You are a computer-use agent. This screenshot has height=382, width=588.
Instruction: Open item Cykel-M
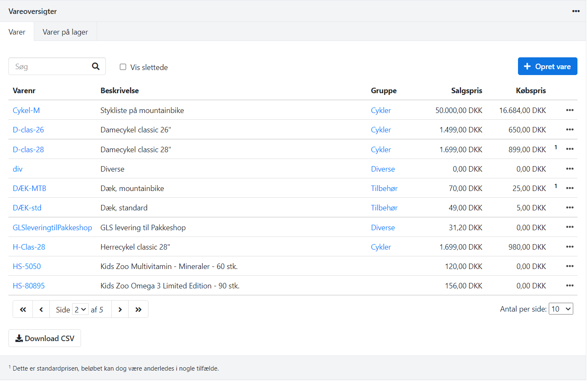pos(26,110)
